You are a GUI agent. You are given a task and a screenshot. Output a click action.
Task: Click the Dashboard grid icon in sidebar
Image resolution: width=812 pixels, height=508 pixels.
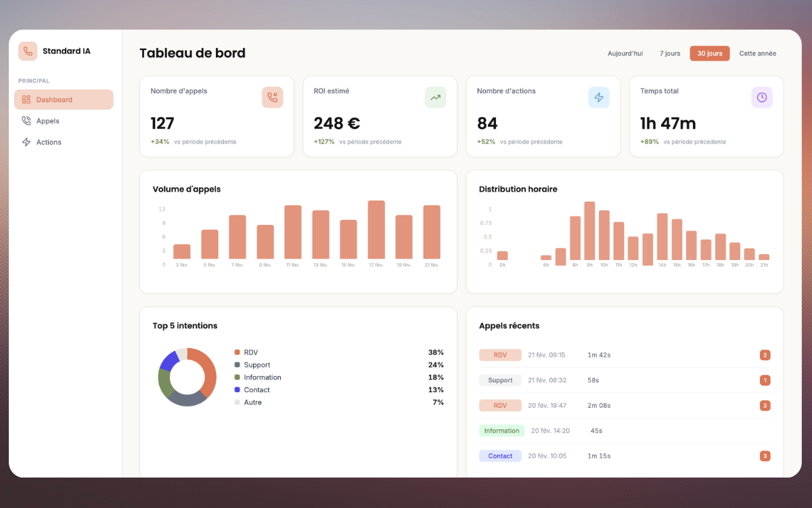(x=26, y=100)
